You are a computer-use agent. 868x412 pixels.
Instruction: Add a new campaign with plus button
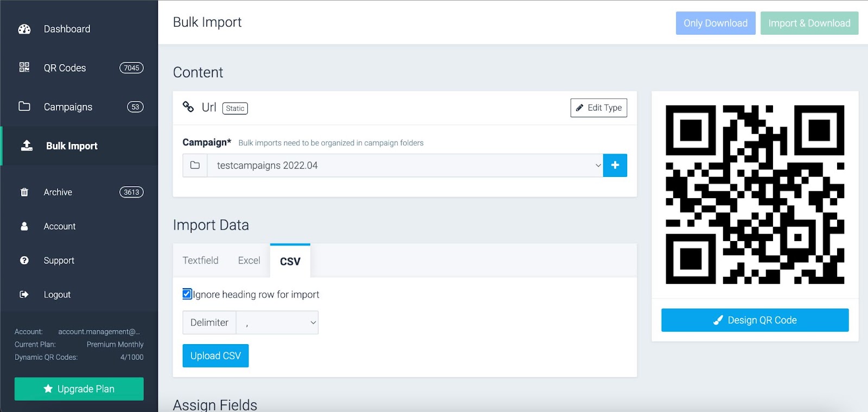coord(615,165)
